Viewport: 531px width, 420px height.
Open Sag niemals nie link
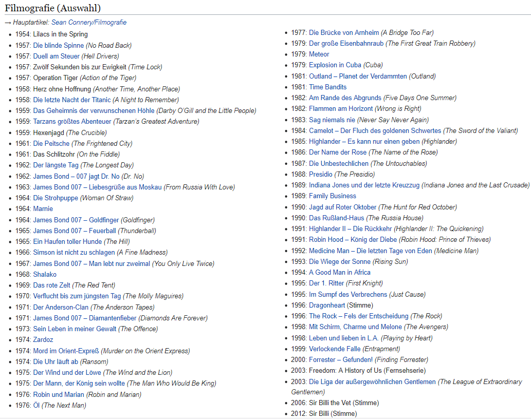click(332, 120)
